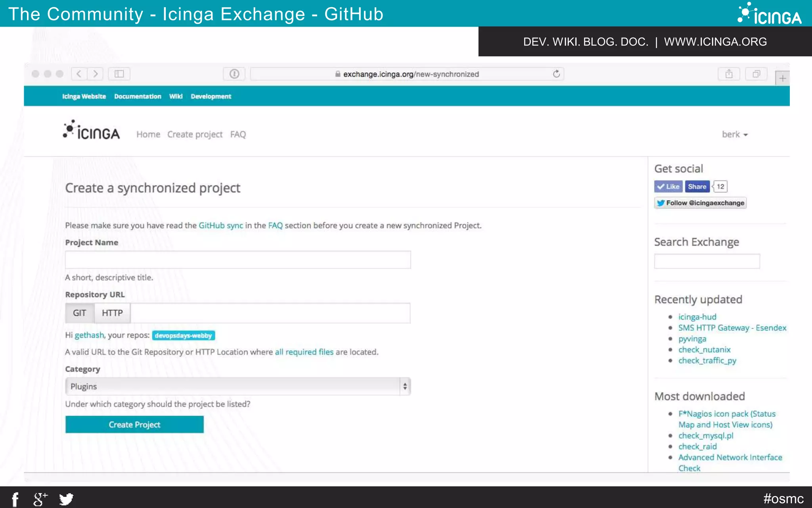Click the Icinga logo on exchange page
The width and height of the screenshot is (812, 508).
[91, 130]
